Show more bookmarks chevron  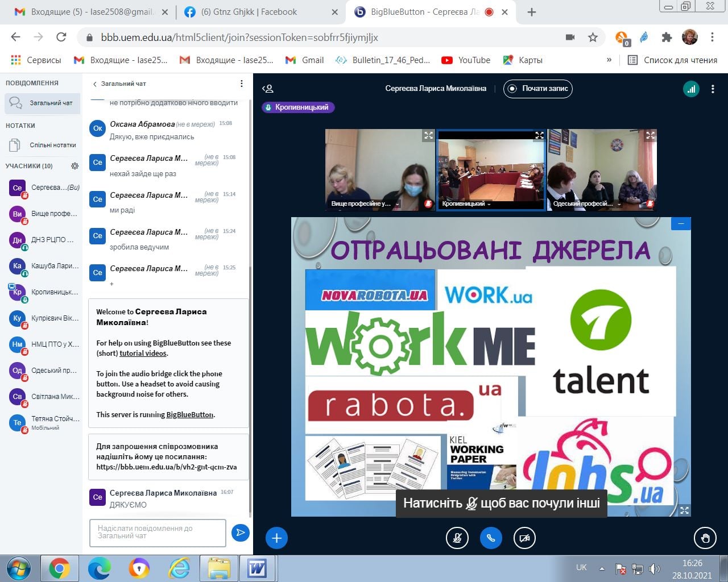click(609, 60)
